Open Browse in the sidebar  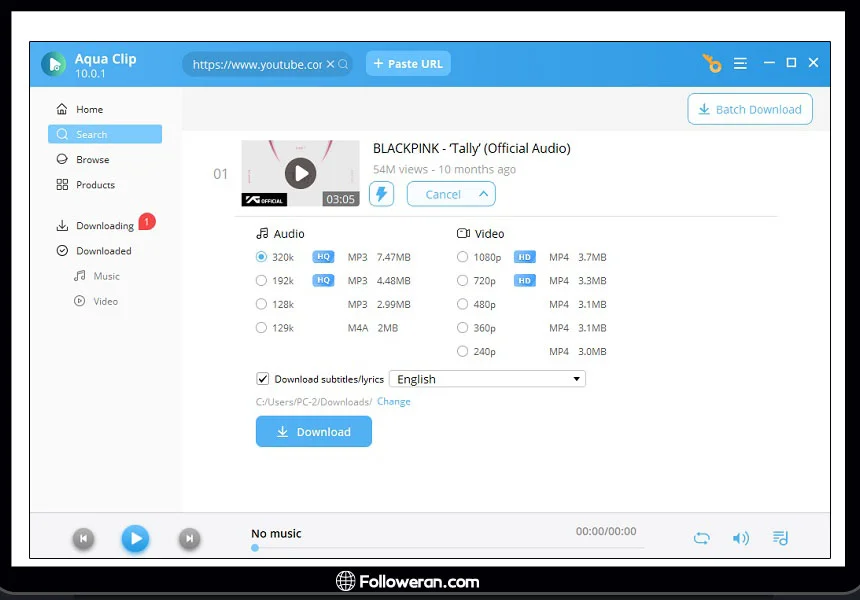coord(92,160)
